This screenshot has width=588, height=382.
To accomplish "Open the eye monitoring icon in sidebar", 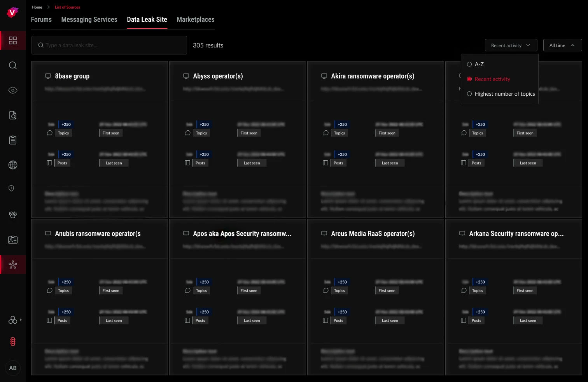I will (13, 90).
